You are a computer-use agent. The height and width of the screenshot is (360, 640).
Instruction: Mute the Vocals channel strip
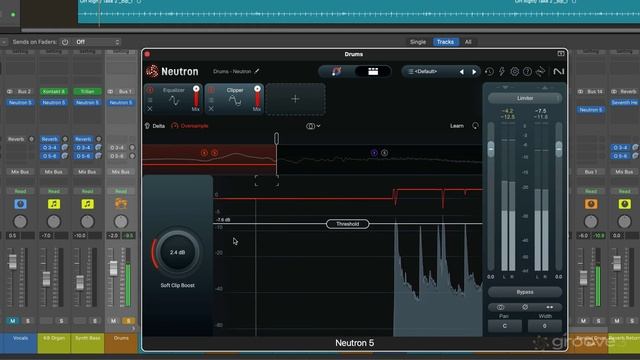(x=13, y=321)
